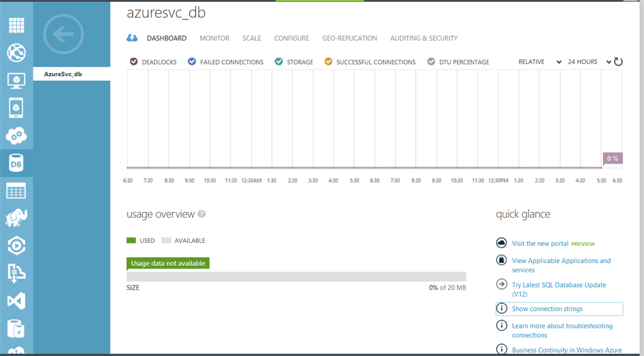Click the back arrow circle button
644x356 pixels.
point(64,35)
